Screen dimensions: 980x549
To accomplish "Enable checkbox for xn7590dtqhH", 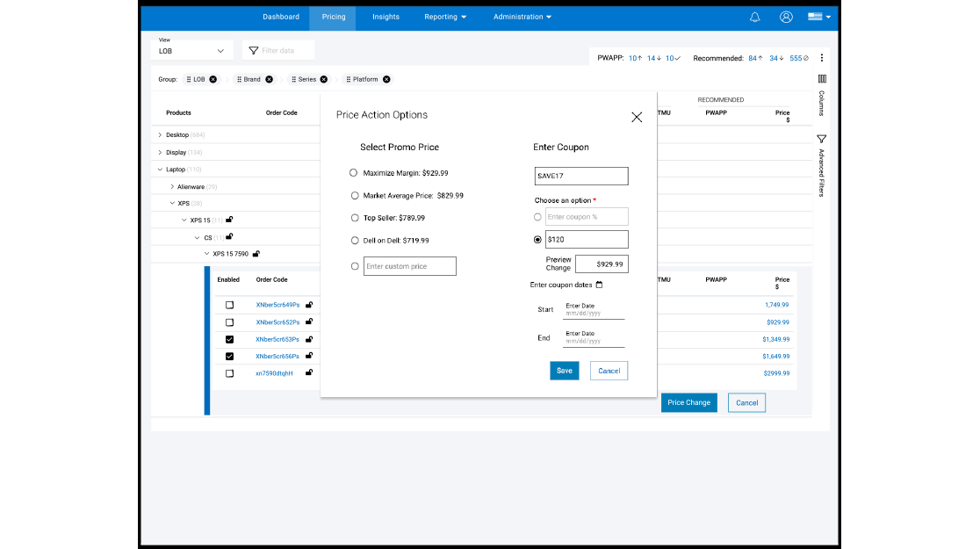I will [229, 373].
